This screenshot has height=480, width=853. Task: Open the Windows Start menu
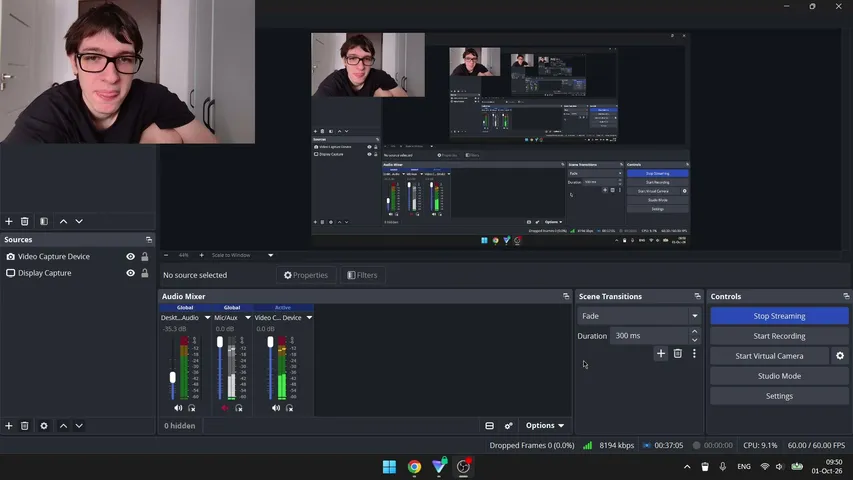(x=390, y=467)
